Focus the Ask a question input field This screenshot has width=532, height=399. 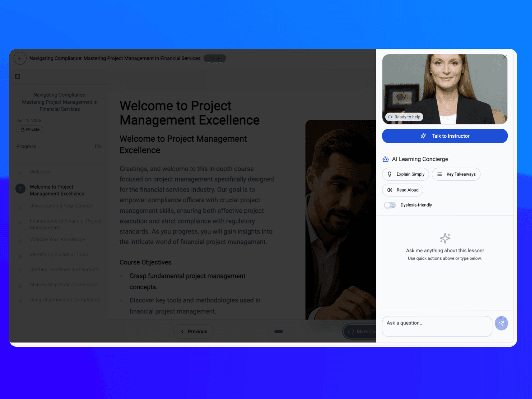pyautogui.click(x=437, y=326)
